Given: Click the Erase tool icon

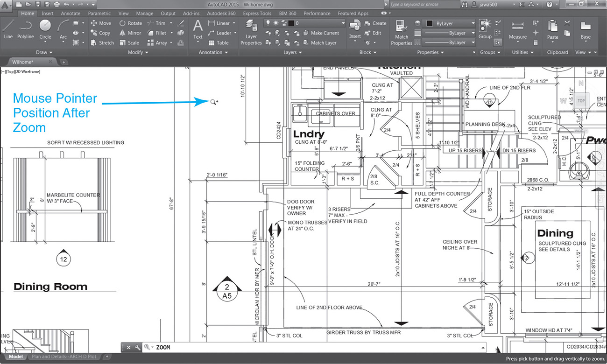Looking at the screenshot, I should tap(181, 23).
